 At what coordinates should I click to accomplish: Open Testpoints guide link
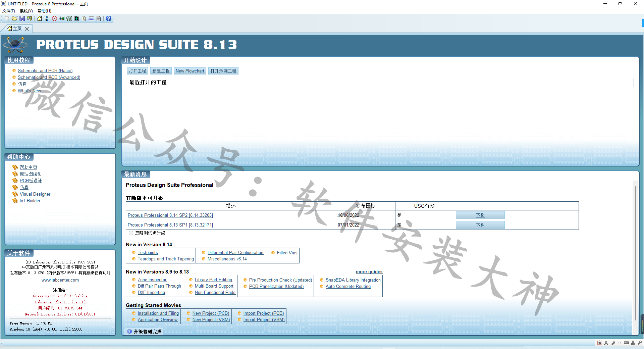coord(148,253)
